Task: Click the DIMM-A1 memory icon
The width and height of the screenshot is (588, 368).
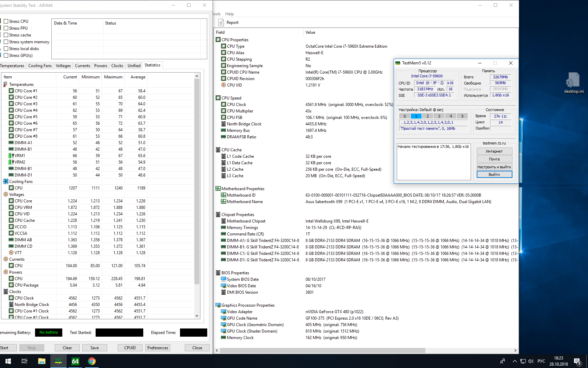Action: pyautogui.click(x=11, y=142)
